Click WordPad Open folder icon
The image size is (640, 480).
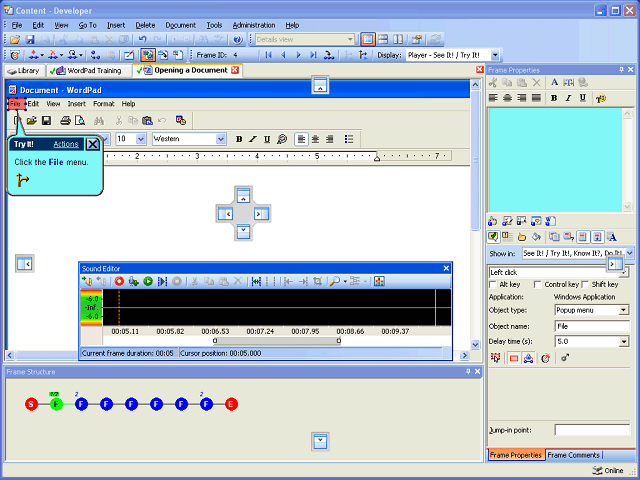pyautogui.click(x=32, y=120)
